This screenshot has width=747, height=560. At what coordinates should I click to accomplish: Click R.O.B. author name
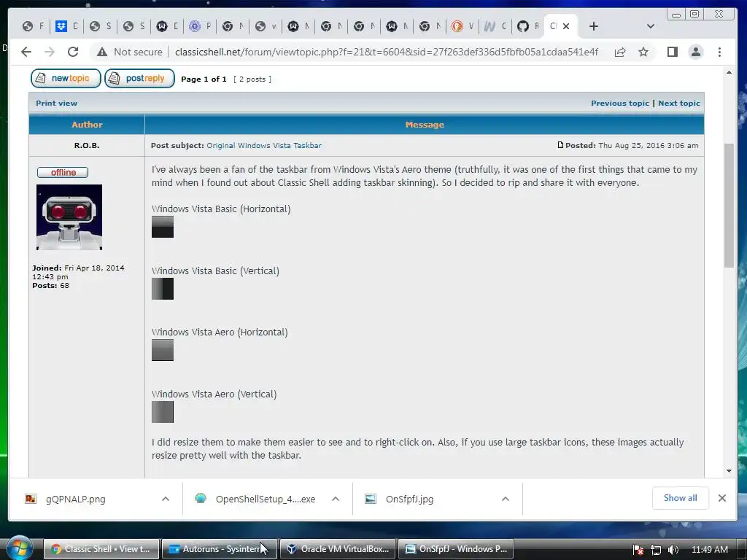(x=87, y=145)
